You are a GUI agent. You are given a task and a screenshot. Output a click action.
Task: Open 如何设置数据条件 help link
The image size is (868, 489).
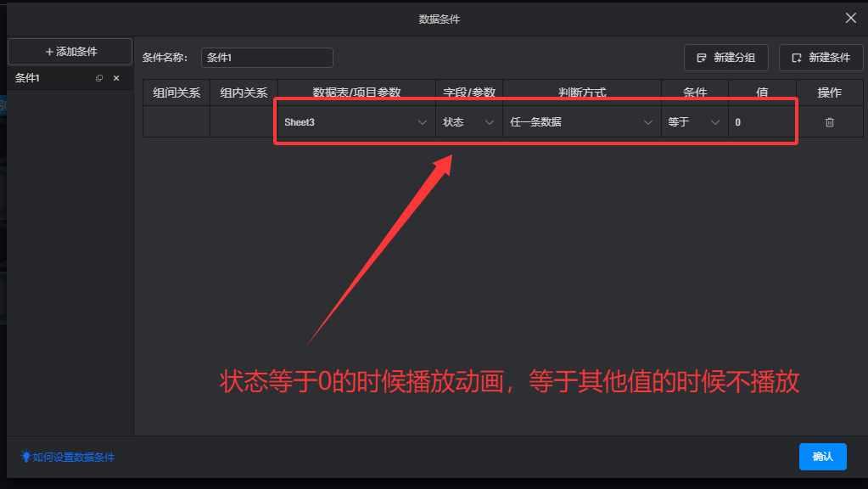point(74,457)
